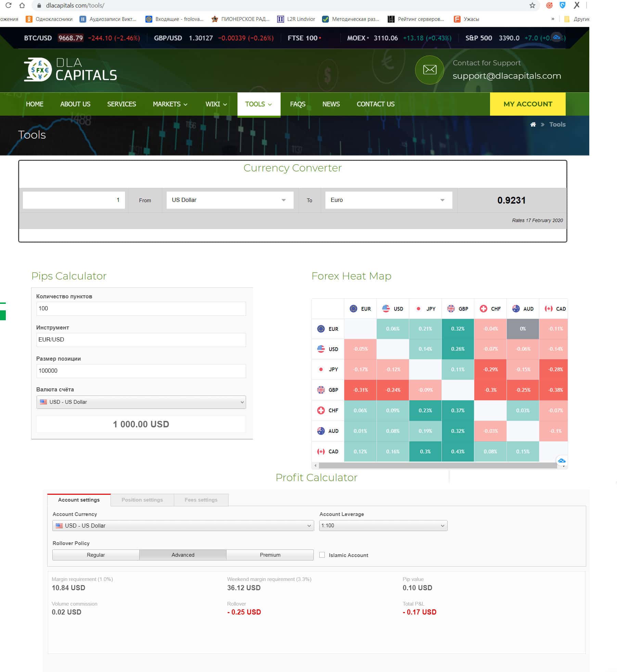Click the heat map horizontal scrollbar
Screen dimensions: 617x672
click(438, 465)
